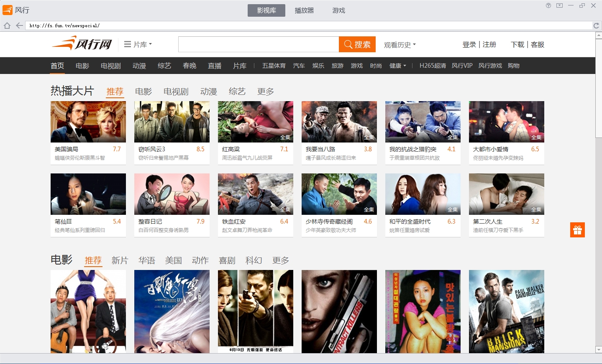Click the orange gift box icon
Image resolution: width=602 pixels, height=364 pixels.
coord(577,230)
